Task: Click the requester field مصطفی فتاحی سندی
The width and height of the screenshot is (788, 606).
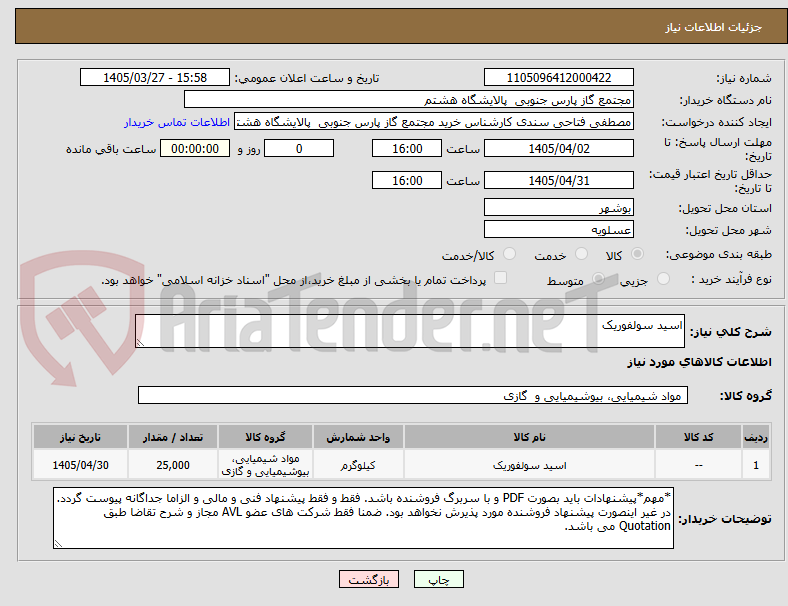Action: pyautogui.click(x=434, y=122)
